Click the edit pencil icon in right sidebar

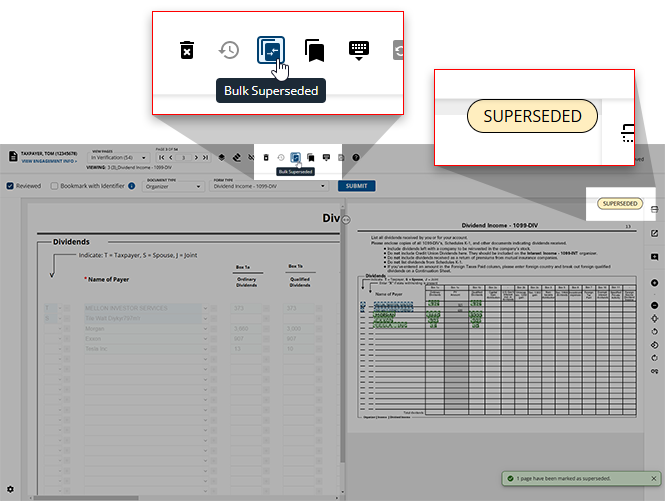pos(654,233)
